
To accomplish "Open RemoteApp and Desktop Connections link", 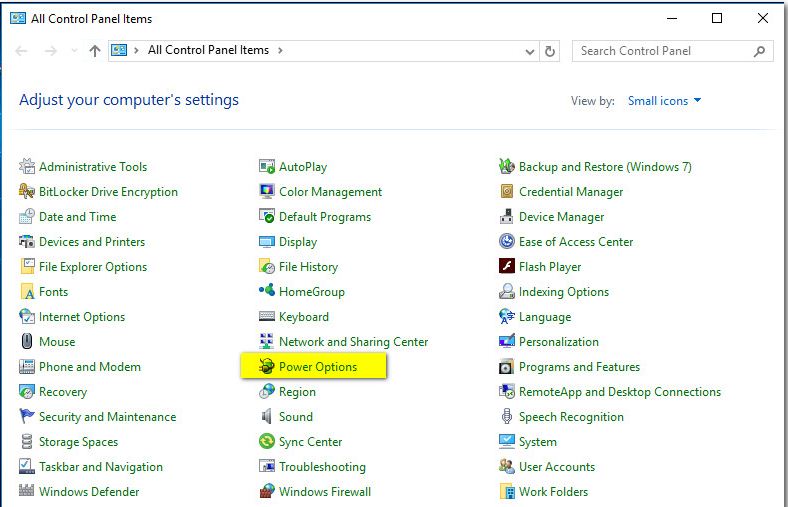I will pyautogui.click(x=620, y=392).
